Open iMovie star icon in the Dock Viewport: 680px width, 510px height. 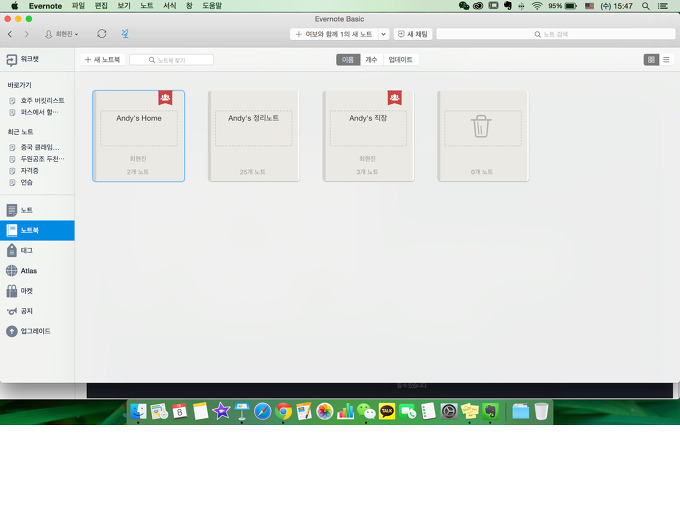pos(221,411)
